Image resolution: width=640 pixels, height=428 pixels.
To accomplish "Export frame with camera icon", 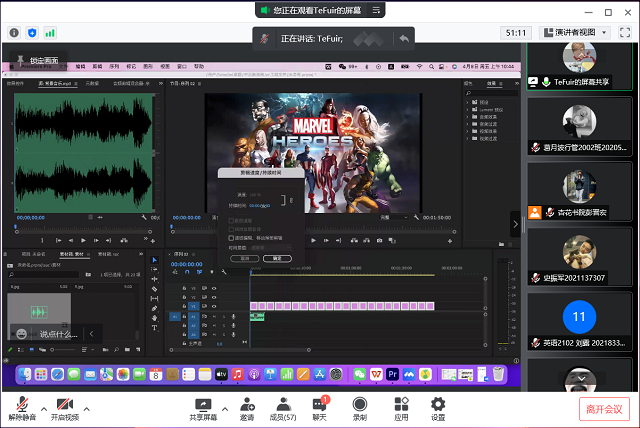I will click(x=380, y=240).
